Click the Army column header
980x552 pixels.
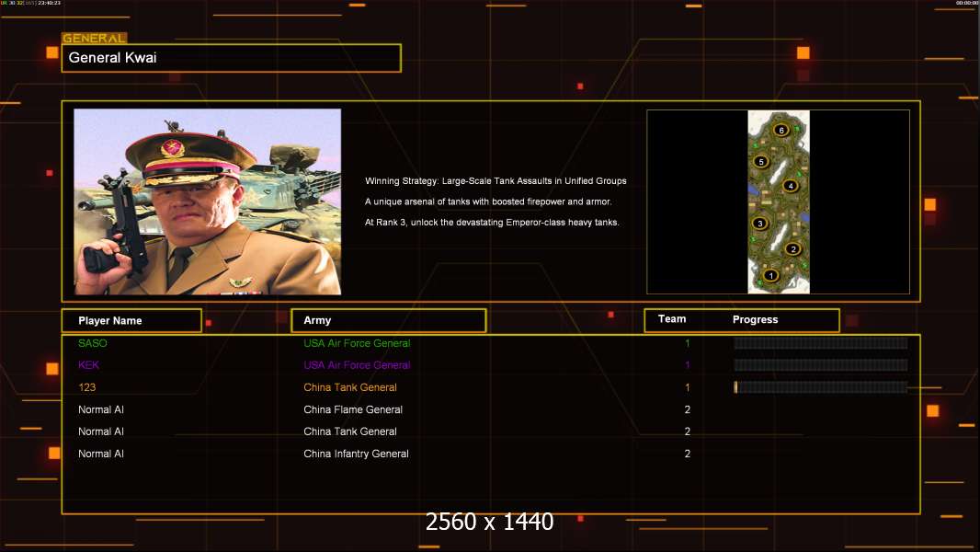(x=388, y=321)
